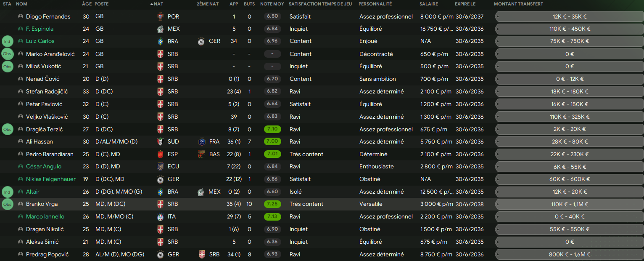The height and width of the screenshot is (261, 644).
Task: Click the Ind status badge beside Altair
Action: click(x=8, y=192)
